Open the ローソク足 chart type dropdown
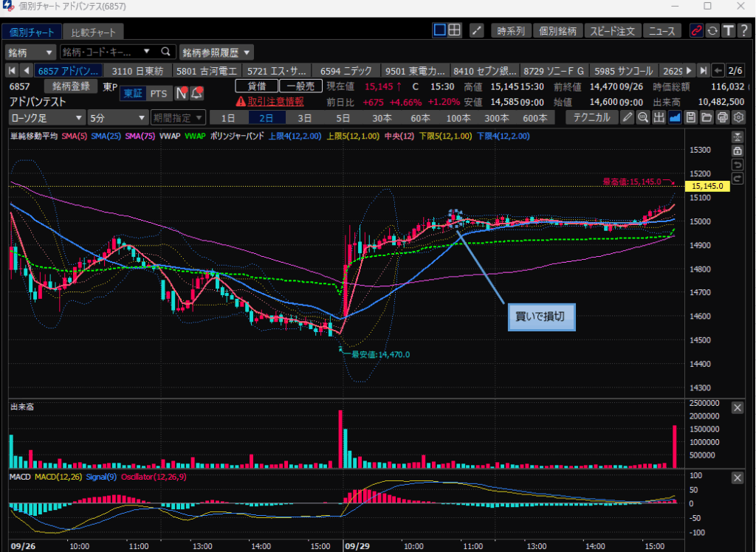 (47, 117)
